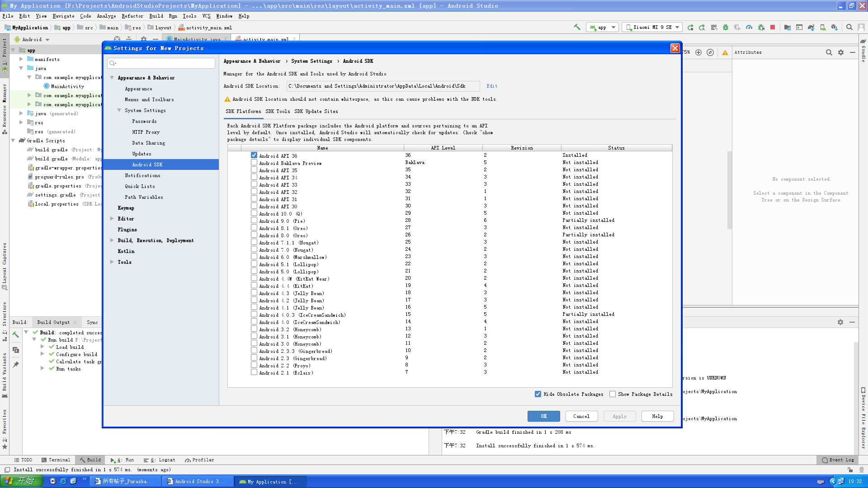Click the pin icon in Build panel
This screenshot has height=488, width=868.
point(16,365)
